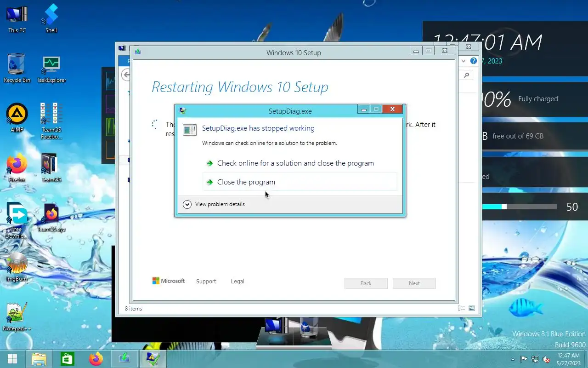Click the 'free out of 69 GB' text

coord(518,136)
